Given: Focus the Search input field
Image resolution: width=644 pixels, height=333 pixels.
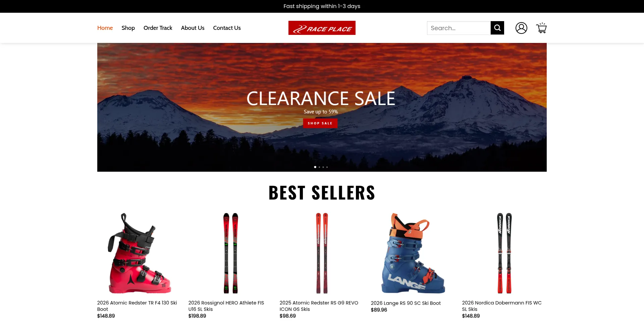Looking at the screenshot, I should [x=459, y=28].
